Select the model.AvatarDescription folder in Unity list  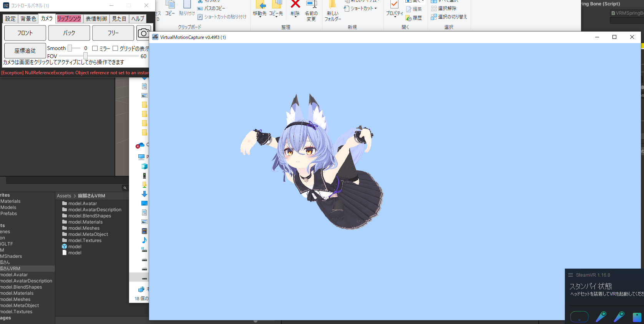tap(95, 210)
